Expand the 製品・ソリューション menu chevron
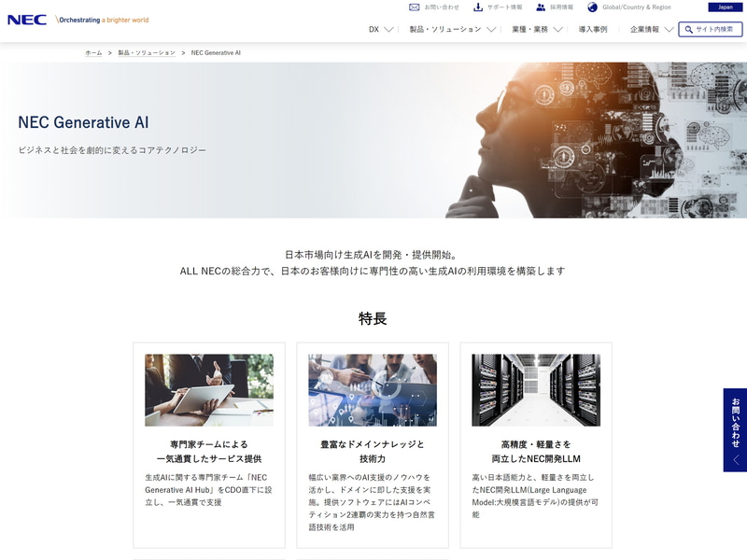This screenshot has height=560, width=747. pyautogui.click(x=491, y=30)
